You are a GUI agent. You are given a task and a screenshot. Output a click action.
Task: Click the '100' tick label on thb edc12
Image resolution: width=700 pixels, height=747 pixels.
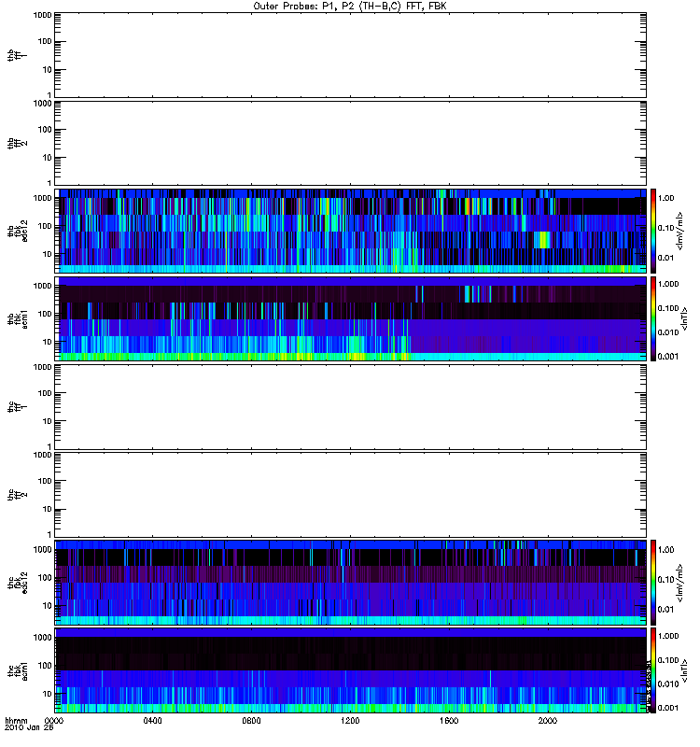click(45, 226)
